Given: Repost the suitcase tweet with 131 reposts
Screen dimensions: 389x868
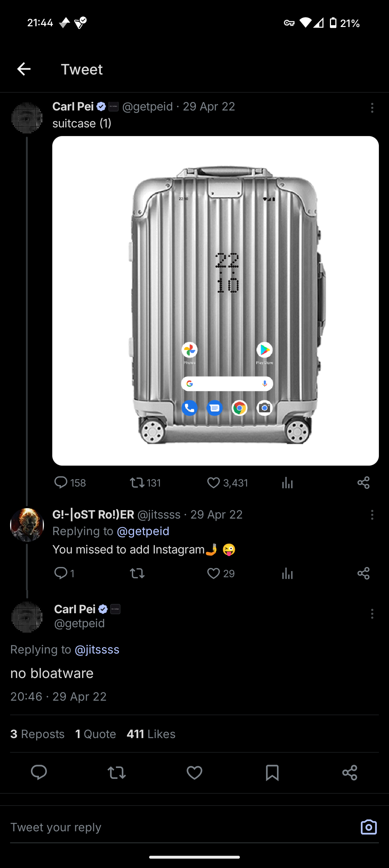Looking at the screenshot, I should 137,483.
